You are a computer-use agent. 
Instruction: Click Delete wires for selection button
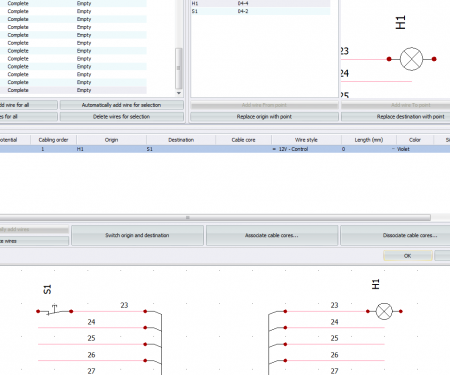point(122,117)
